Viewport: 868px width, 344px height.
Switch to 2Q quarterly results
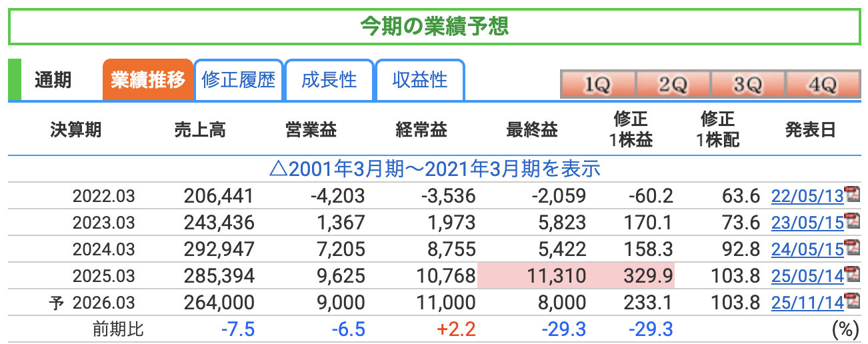click(673, 85)
